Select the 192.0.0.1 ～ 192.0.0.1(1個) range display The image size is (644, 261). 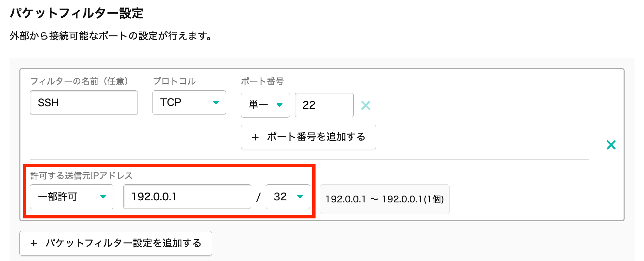point(385,199)
